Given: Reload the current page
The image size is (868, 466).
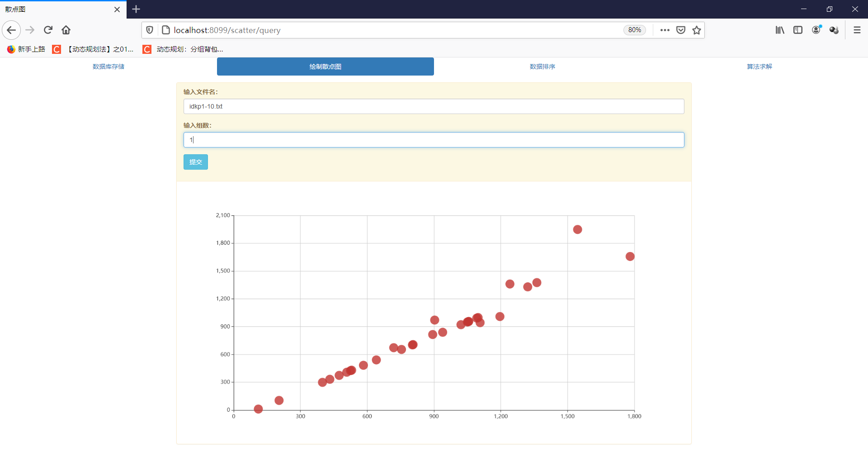Looking at the screenshot, I should 48,30.
